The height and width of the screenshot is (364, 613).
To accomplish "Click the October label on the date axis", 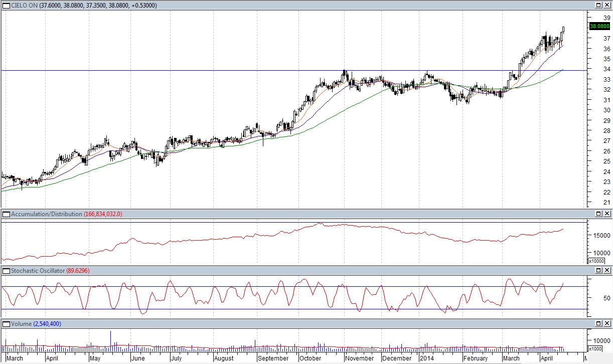I will 310,358.
